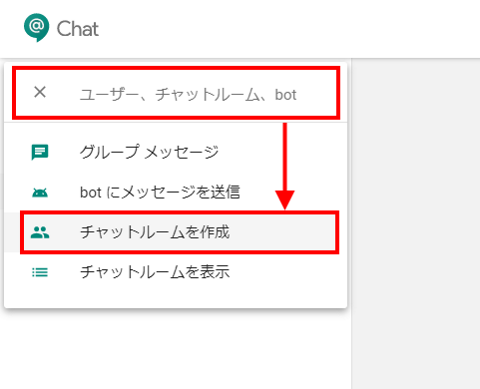Click the divider line beneath the search field
Image resolution: width=480 pixels, height=389 pixels.
click(x=176, y=122)
